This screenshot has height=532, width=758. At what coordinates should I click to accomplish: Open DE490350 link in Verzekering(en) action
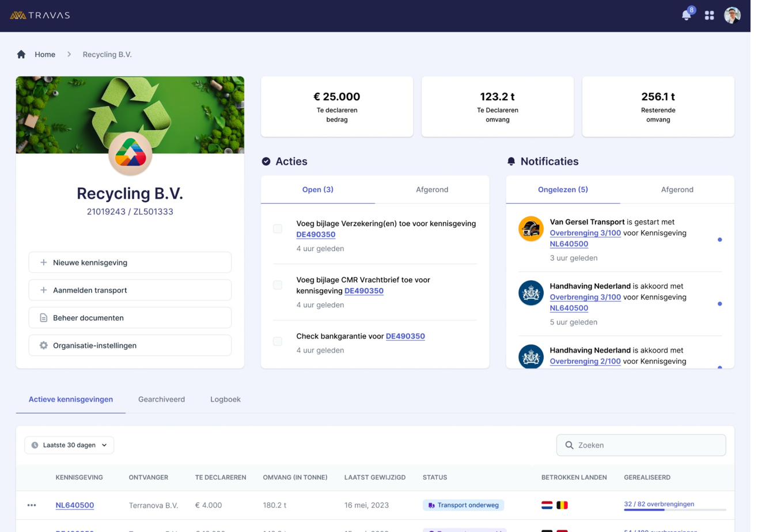click(319, 237)
